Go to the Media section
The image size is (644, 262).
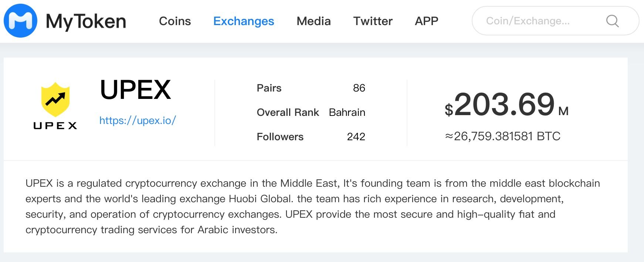click(x=313, y=21)
